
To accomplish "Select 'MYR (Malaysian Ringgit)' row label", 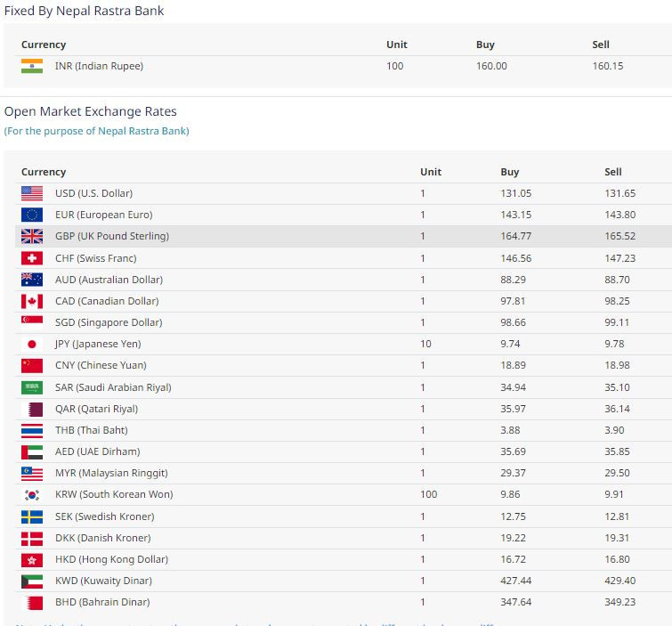I will (x=111, y=474).
